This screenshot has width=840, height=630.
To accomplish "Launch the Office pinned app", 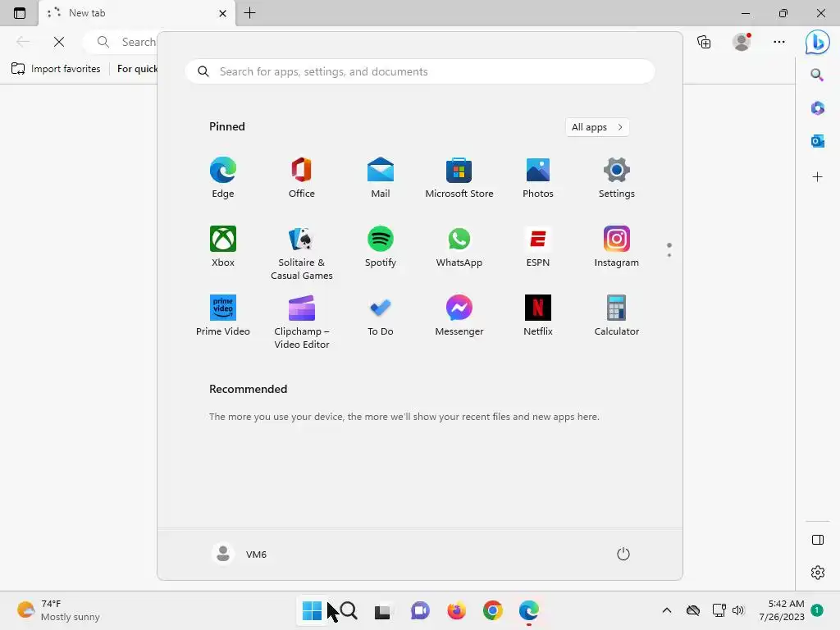I will coord(302,178).
